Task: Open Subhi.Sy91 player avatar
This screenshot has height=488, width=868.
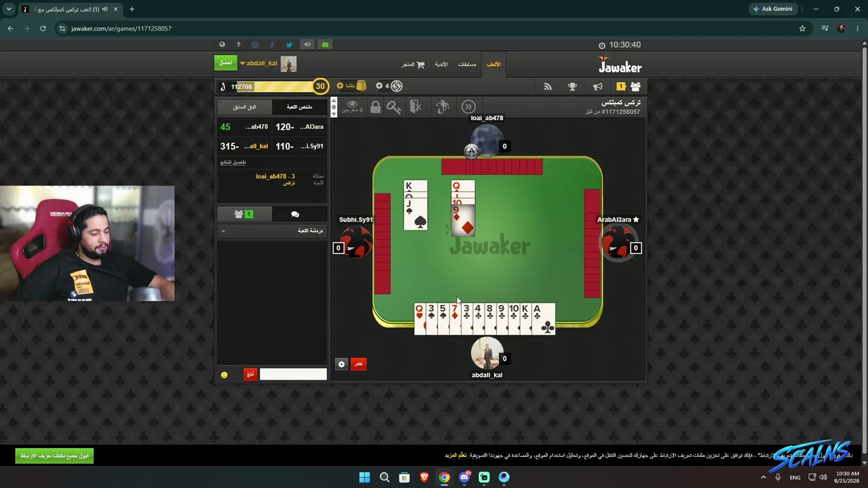Action: (356, 242)
